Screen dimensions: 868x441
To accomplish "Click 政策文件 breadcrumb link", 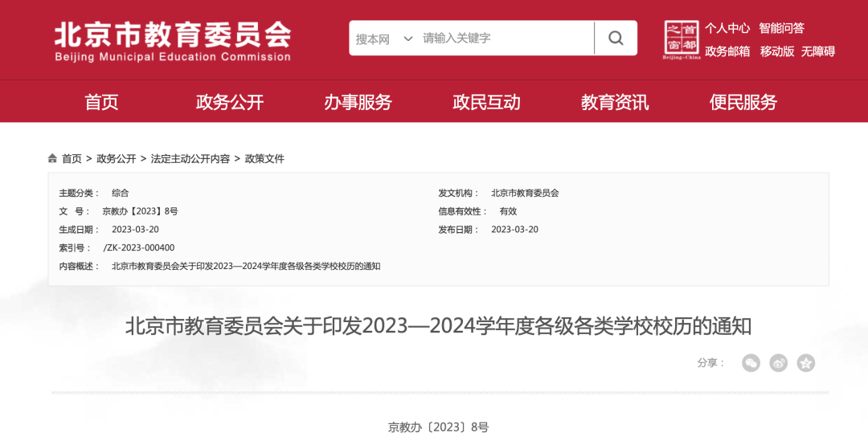I will [264, 159].
